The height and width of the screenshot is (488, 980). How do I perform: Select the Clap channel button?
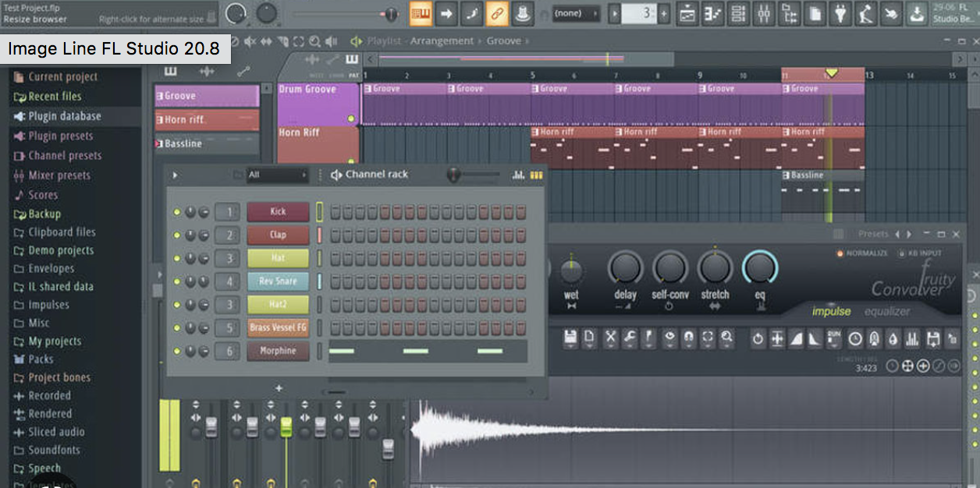point(278,235)
